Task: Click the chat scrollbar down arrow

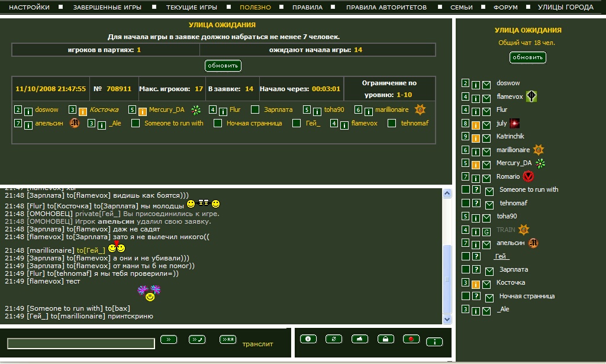Action: tap(447, 319)
